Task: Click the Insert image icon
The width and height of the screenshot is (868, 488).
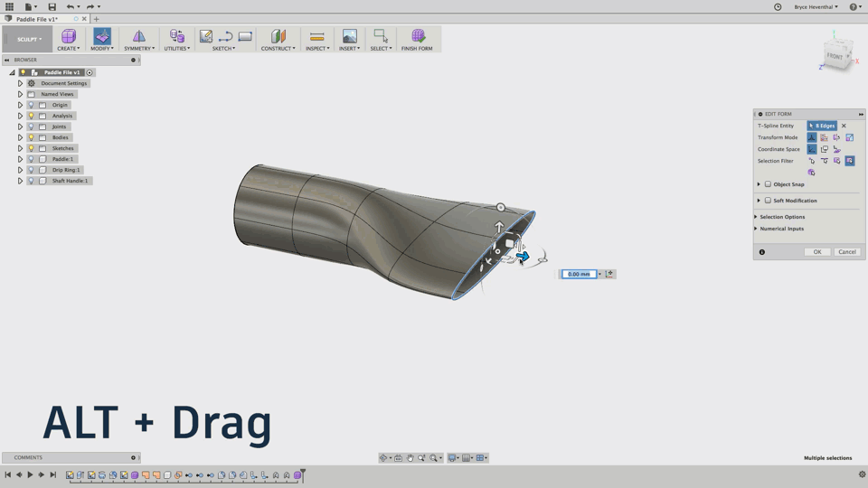Action: coord(349,36)
